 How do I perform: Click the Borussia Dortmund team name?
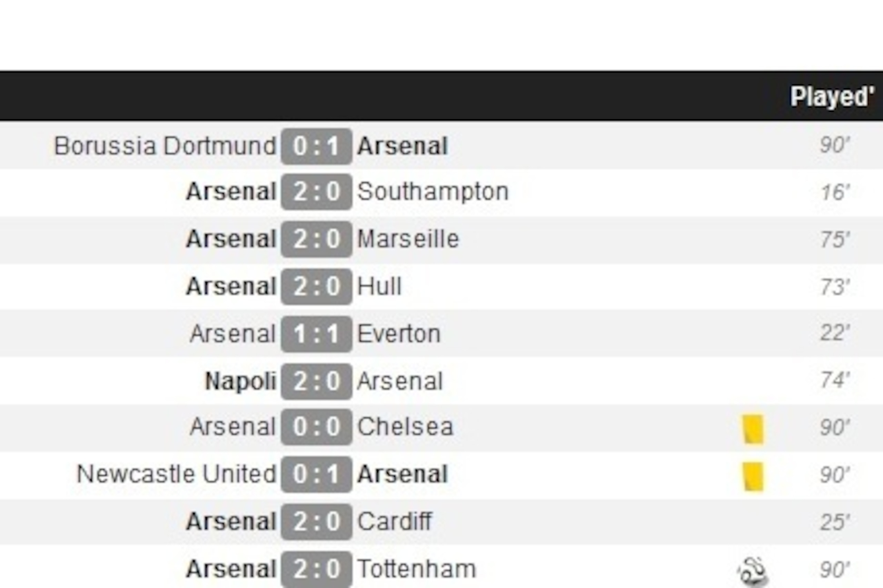pos(165,146)
